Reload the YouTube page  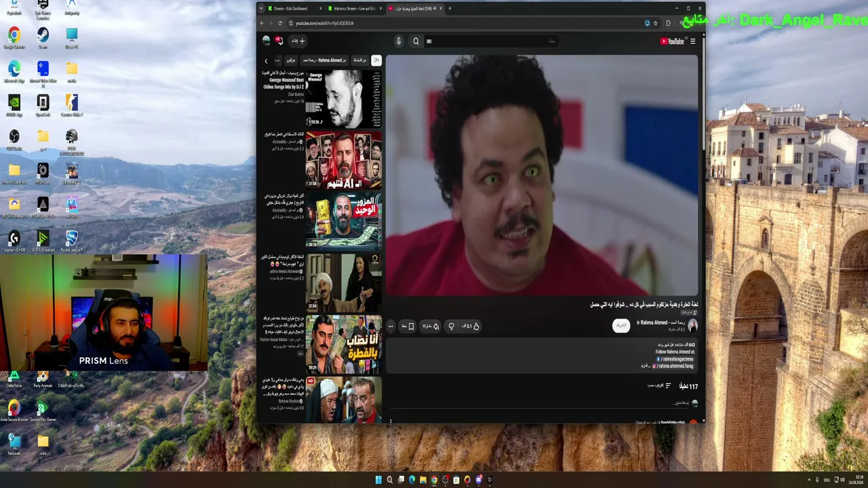280,23
